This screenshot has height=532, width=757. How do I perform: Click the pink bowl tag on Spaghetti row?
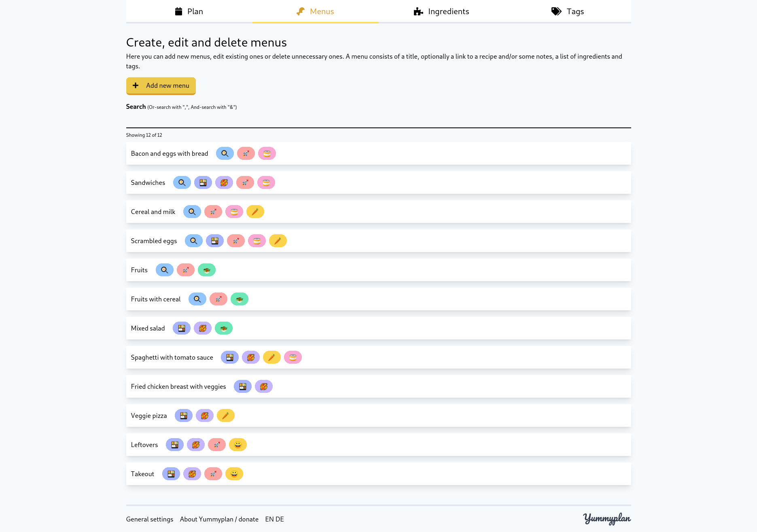(x=293, y=357)
